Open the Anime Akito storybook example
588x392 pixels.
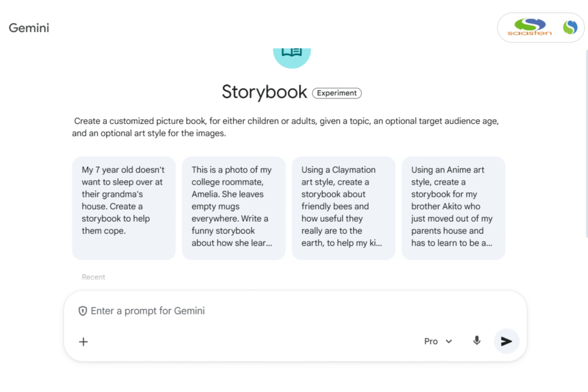tap(453, 208)
